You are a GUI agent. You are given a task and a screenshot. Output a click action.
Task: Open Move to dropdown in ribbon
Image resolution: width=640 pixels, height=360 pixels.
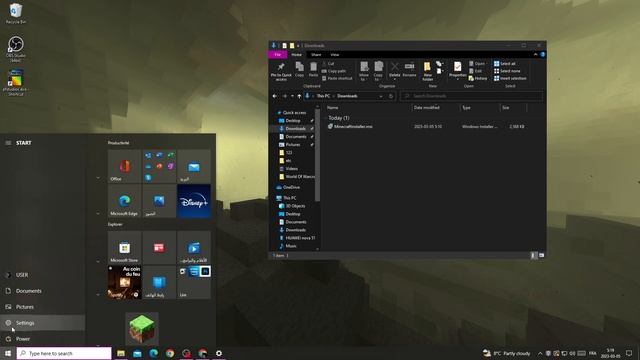click(x=364, y=71)
